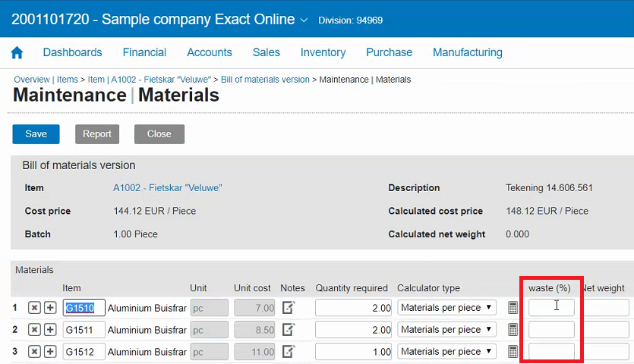Click the G1512 item code field
The height and width of the screenshot is (364, 634).
point(84,351)
